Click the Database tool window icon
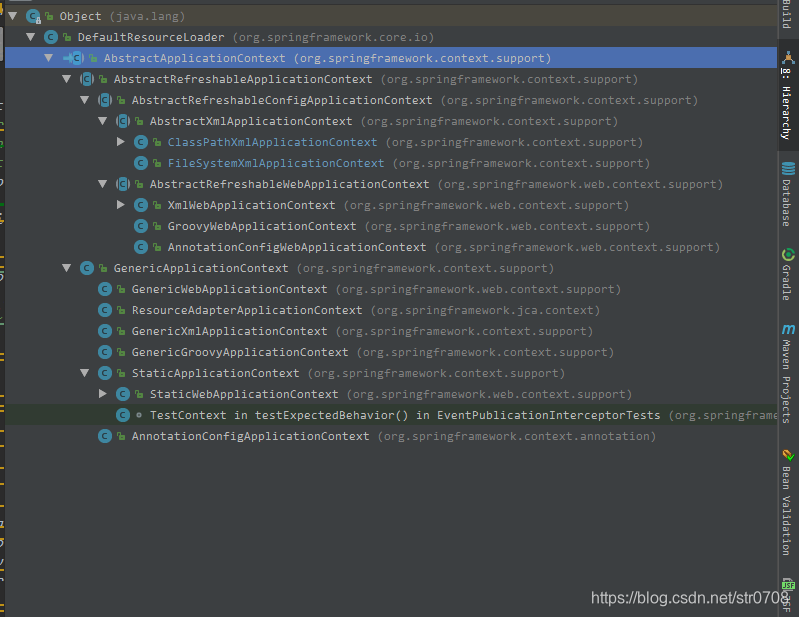The width and height of the screenshot is (799, 617). click(788, 168)
